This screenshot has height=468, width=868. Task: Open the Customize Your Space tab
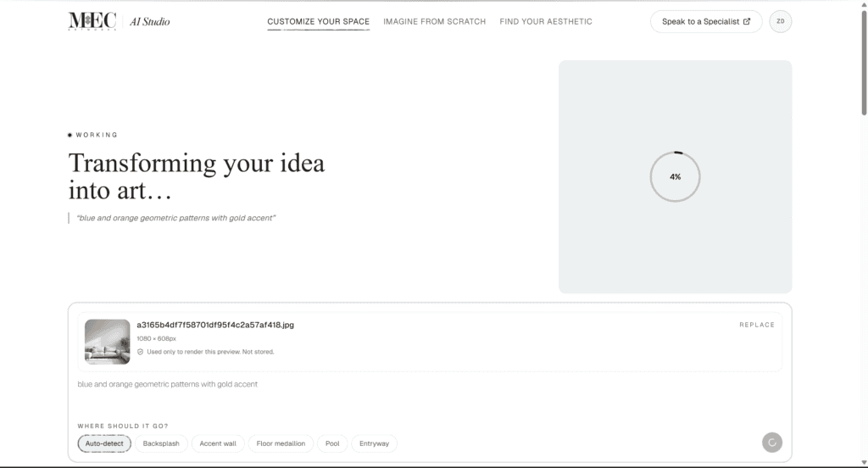pos(319,21)
